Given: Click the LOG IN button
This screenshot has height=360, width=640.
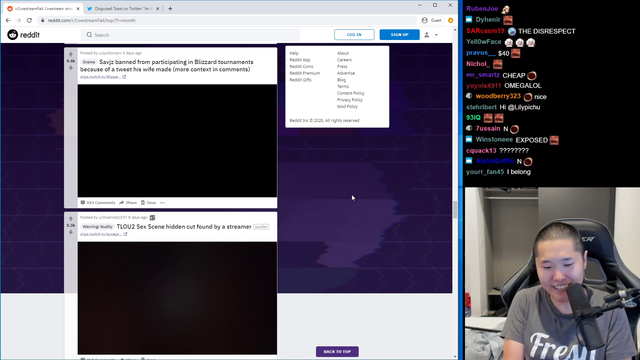Looking at the screenshot, I should pyautogui.click(x=354, y=35).
